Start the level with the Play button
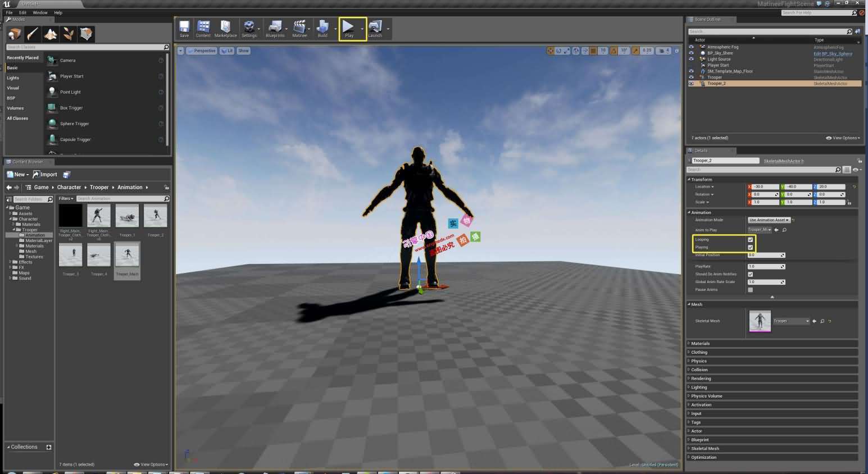Screen dimensions: 868x474 349,29
